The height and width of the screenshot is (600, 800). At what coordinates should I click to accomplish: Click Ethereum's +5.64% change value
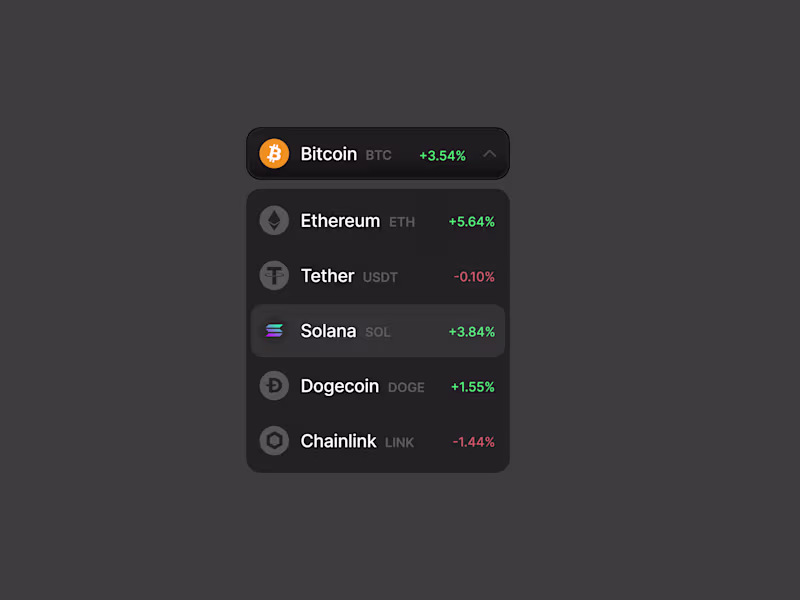[x=471, y=222]
